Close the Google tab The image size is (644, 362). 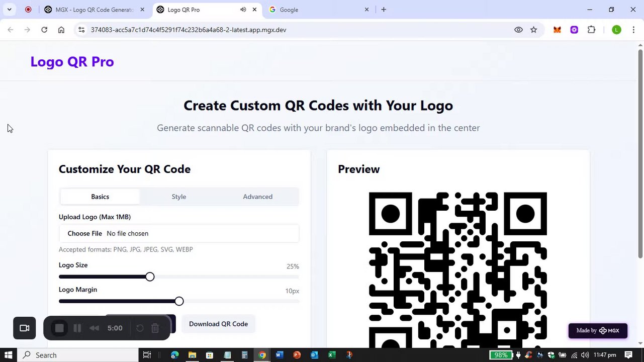[x=366, y=9]
